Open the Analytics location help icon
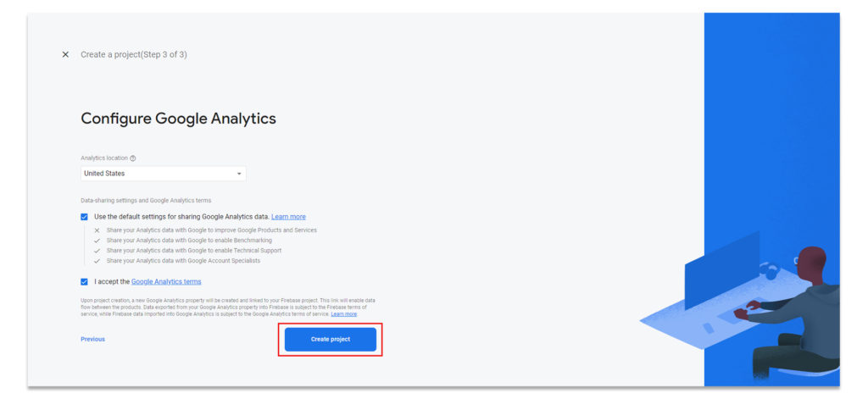Screen dimensions: 868x399 coord(133,158)
